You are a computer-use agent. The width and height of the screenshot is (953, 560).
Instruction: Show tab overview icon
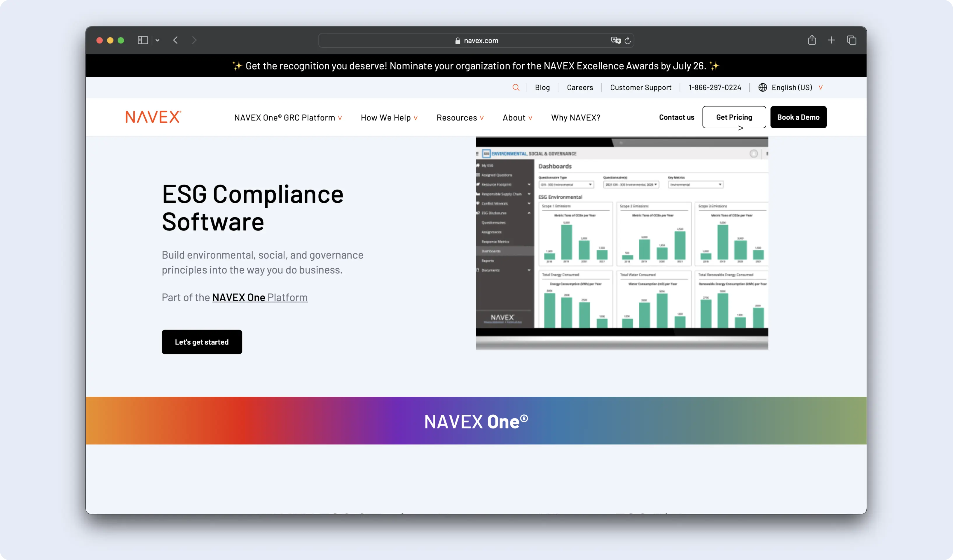(851, 40)
